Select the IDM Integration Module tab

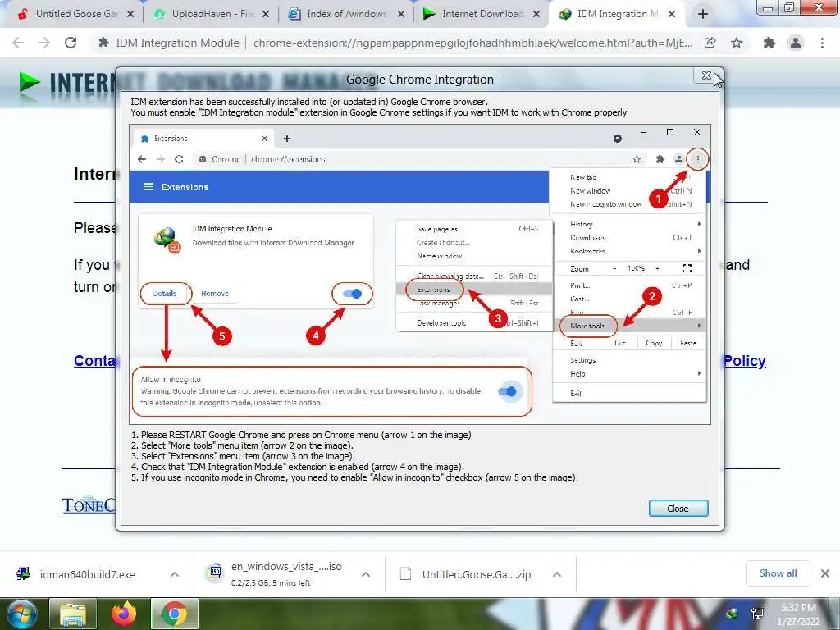click(x=616, y=14)
